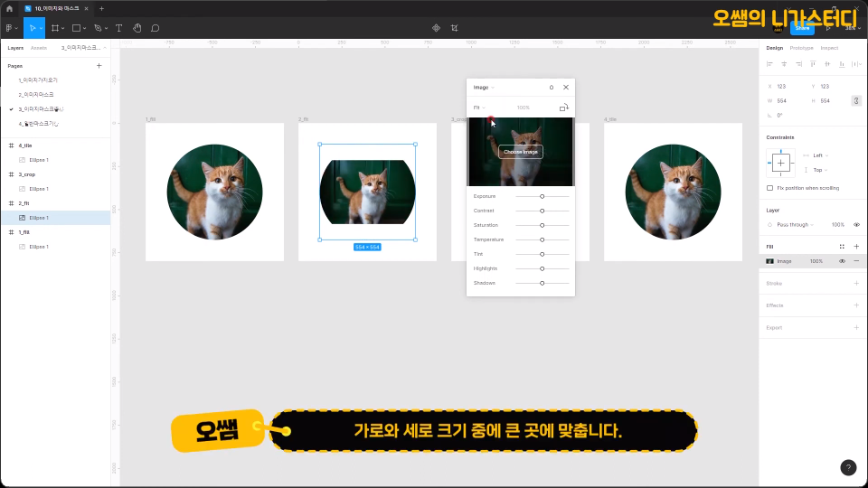Adjust the Saturation slider handle

click(542, 225)
